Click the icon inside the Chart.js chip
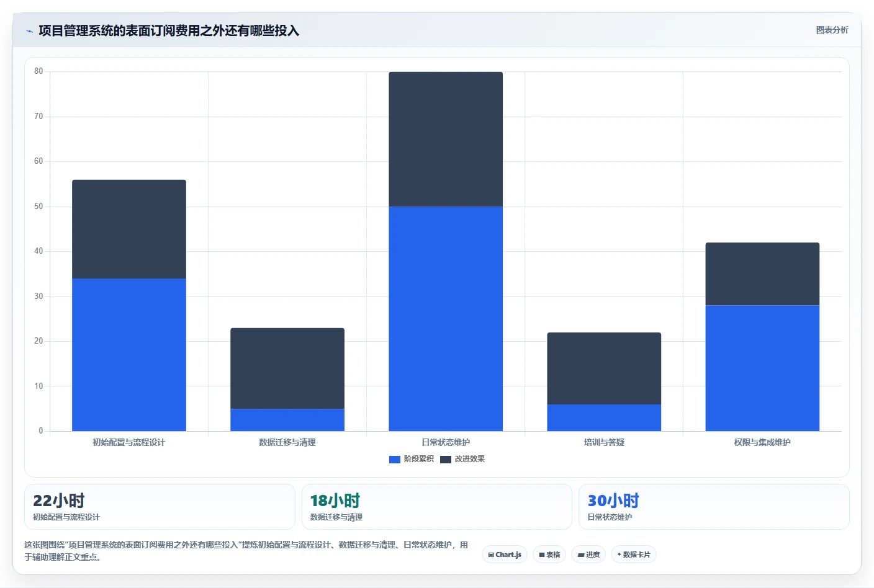The height and width of the screenshot is (588, 874). 491,555
